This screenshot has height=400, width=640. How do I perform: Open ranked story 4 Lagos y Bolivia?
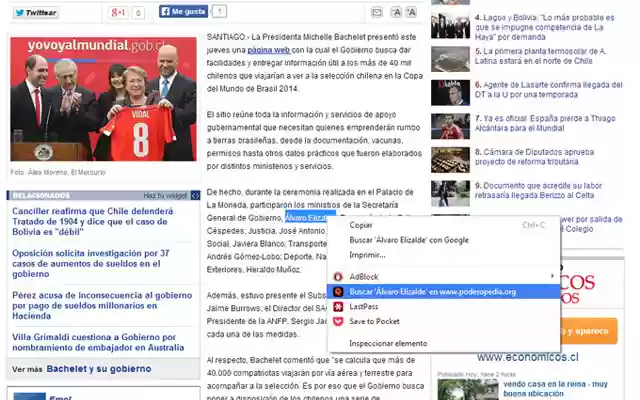coord(544,27)
